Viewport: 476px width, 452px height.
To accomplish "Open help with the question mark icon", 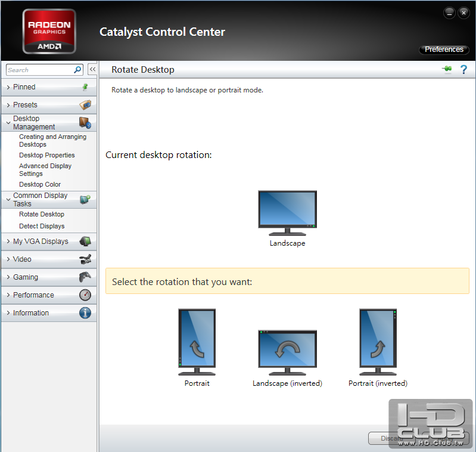I will (x=463, y=70).
